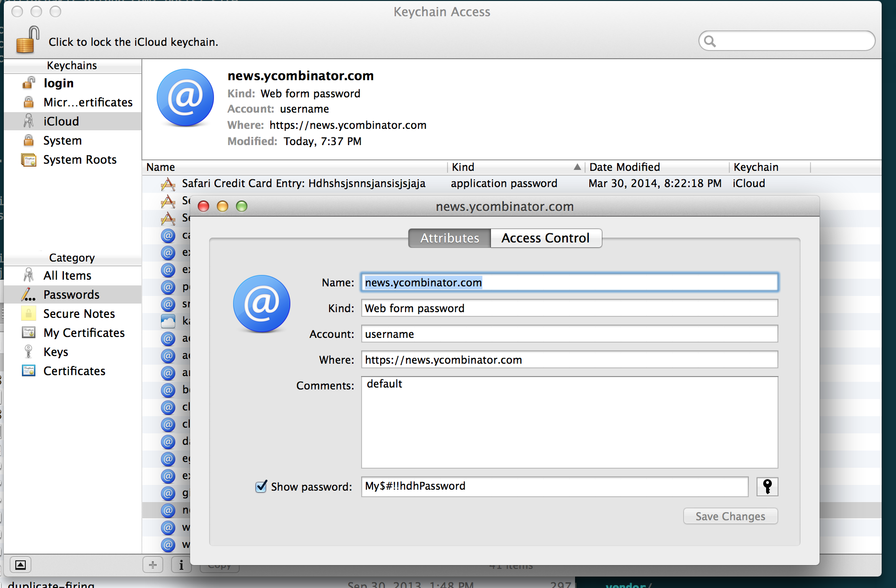Click the info button at bottom
Screen dimensions: 896x588
click(181, 565)
